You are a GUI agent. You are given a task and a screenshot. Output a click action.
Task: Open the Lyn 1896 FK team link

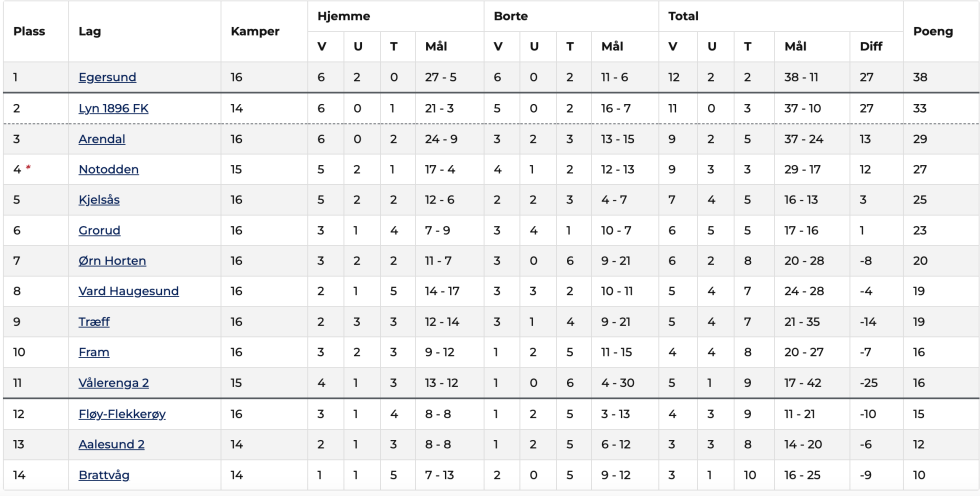(x=113, y=108)
